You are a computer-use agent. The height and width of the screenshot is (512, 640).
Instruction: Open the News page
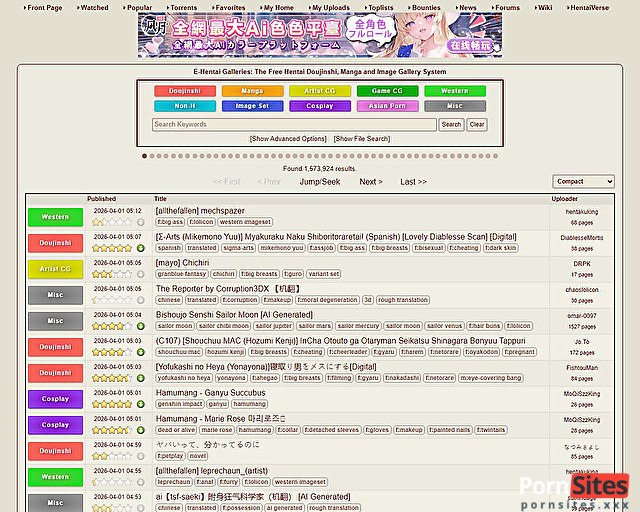pyautogui.click(x=468, y=8)
